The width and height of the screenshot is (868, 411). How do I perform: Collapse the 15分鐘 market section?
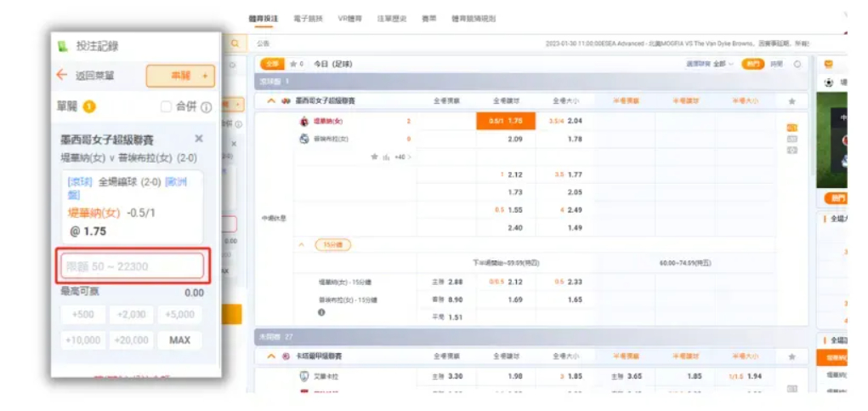click(300, 245)
